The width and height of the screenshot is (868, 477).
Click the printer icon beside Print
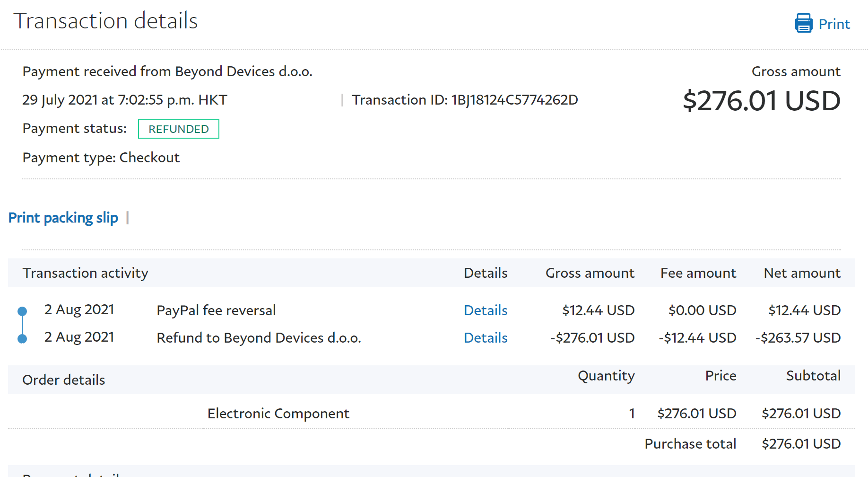pos(803,23)
